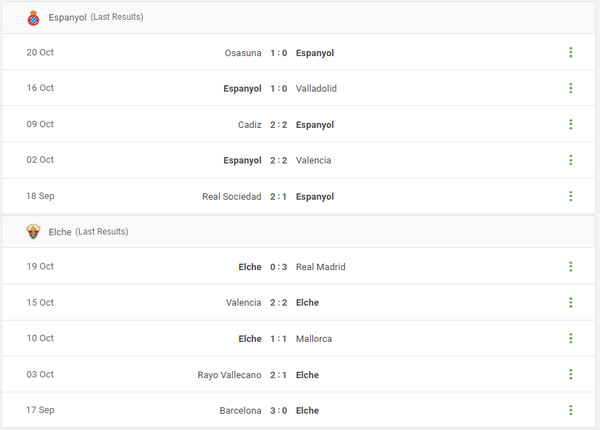600x430 pixels.
Task: Open three-dot menu for Elche vs Real Madrid
Action: coord(570,267)
